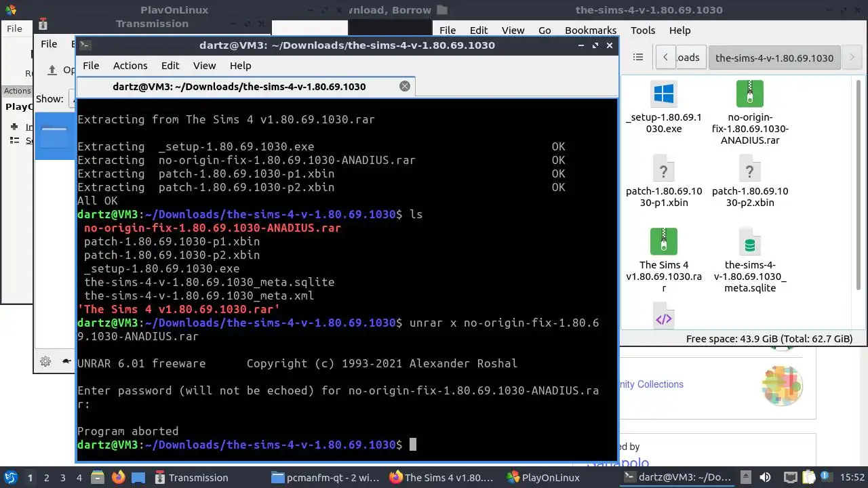Open the terminal Actions menu
Screen dimensions: 868x488
(x=130, y=66)
